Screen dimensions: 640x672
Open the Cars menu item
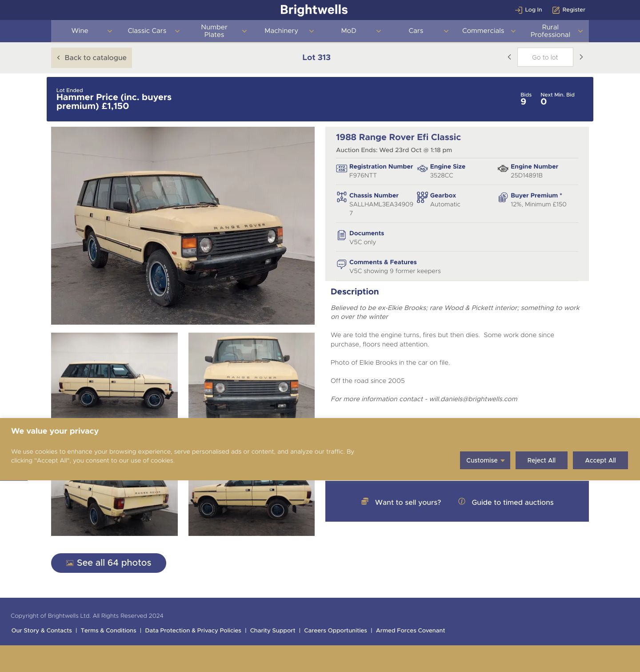pyautogui.click(x=416, y=31)
